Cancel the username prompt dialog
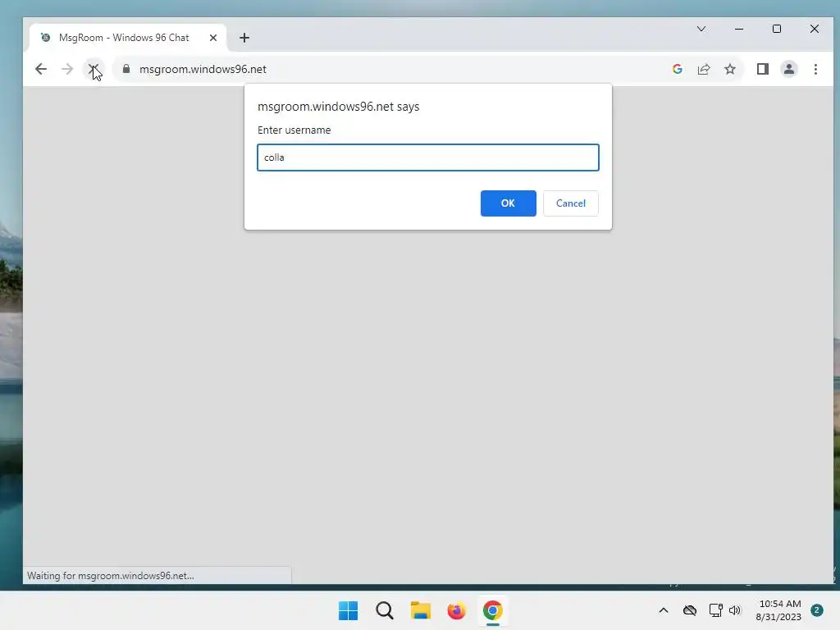Viewport: 840px width, 630px height. point(571,203)
